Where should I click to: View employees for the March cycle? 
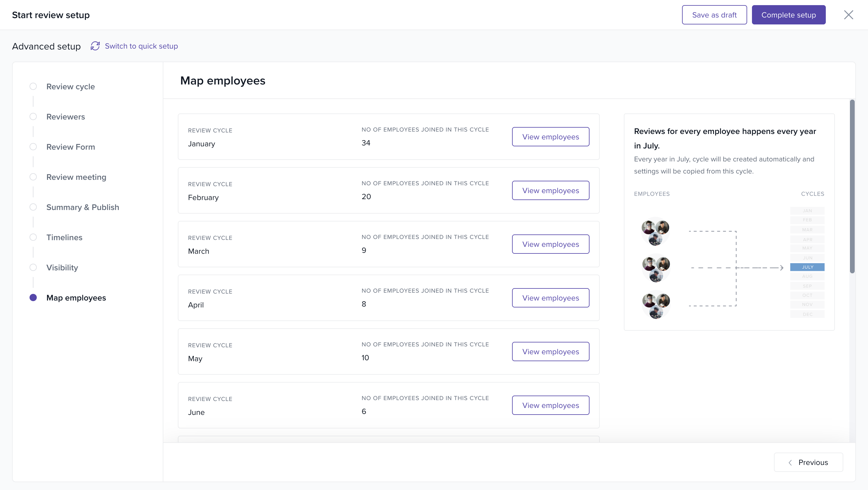pyautogui.click(x=550, y=244)
